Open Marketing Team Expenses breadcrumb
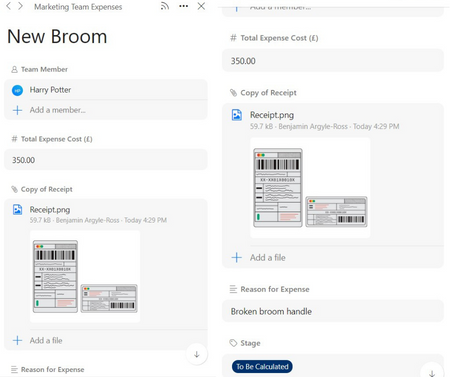This screenshot has width=450, height=377. coord(78,7)
